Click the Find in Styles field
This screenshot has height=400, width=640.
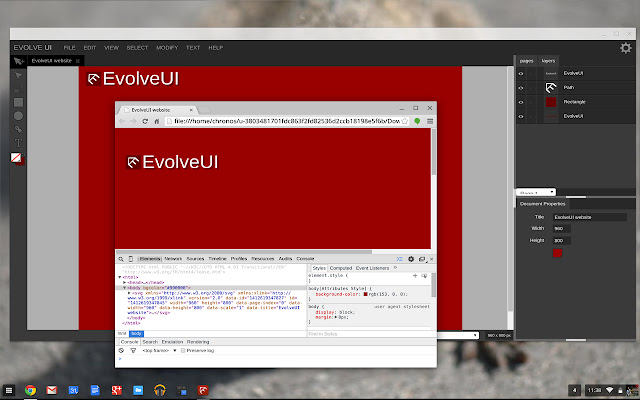click(367, 334)
